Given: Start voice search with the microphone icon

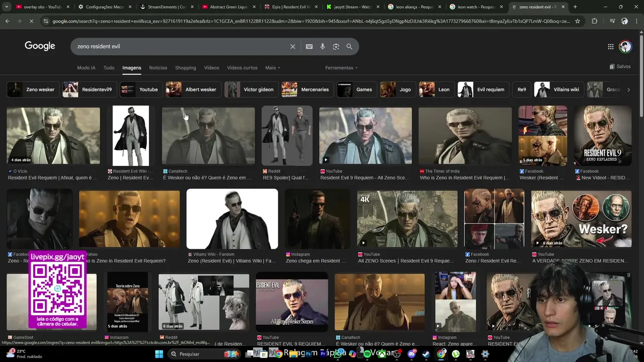Looking at the screenshot, I should [x=323, y=46].
